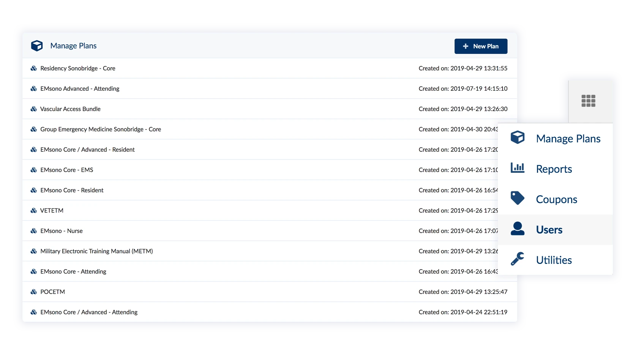
Task: Click the Reports bar chart icon
Action: point(517,168)
